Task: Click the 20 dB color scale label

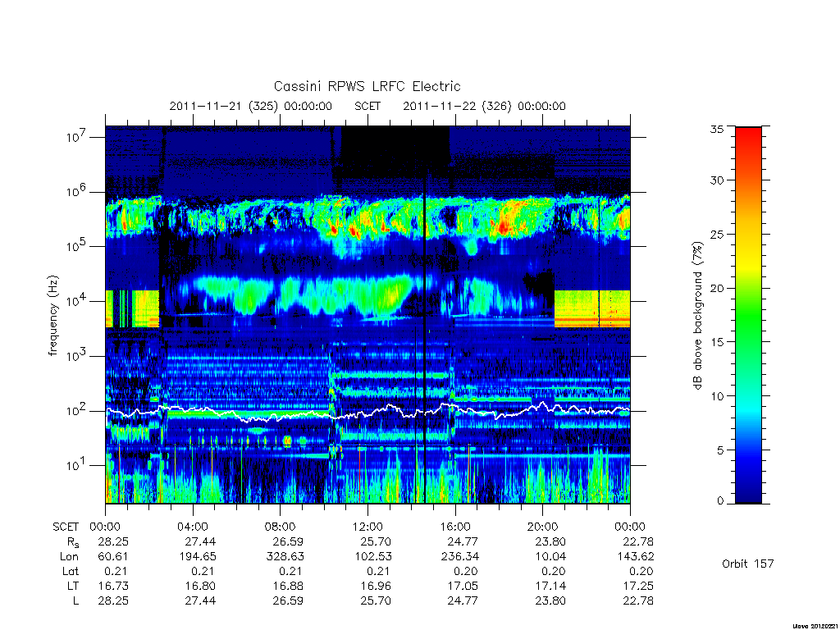Action: tap(717, 288)
